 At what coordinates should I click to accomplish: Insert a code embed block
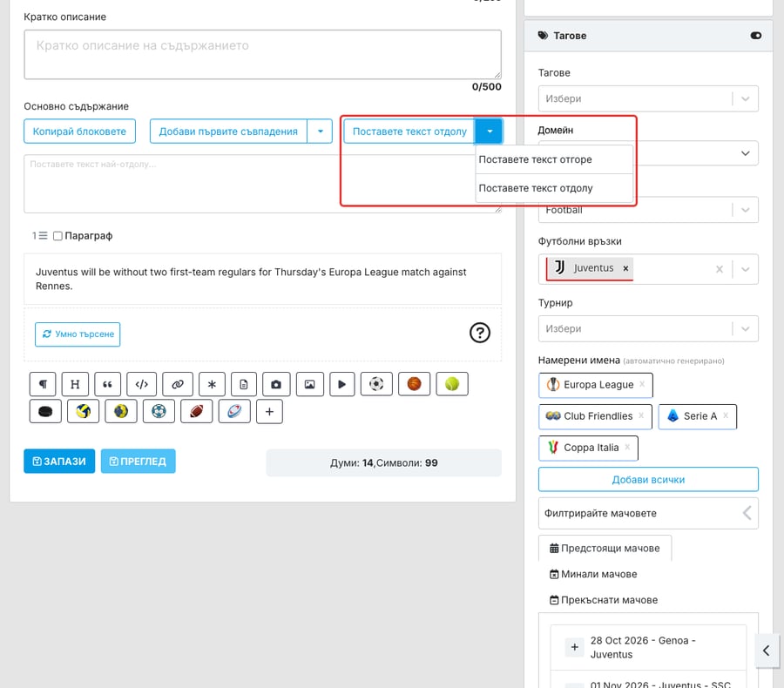[141, 384]
